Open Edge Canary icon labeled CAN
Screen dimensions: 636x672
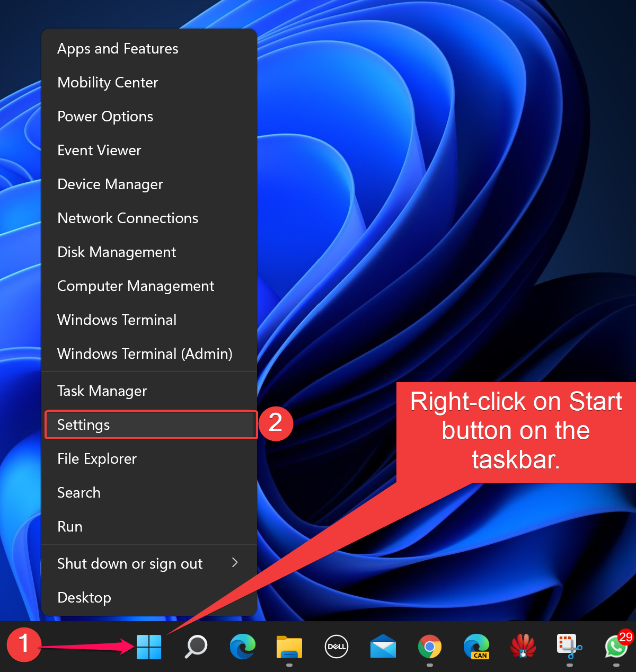point(476,647)
